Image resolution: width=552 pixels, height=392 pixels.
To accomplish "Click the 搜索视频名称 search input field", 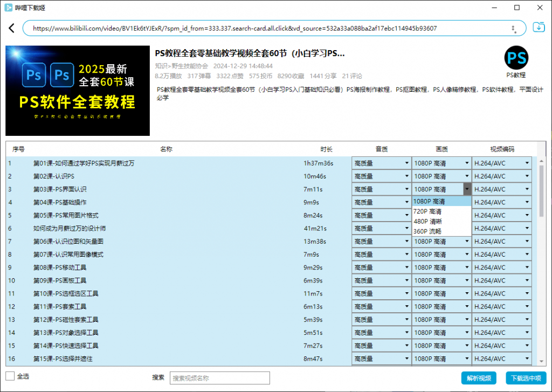I will 219,378.
